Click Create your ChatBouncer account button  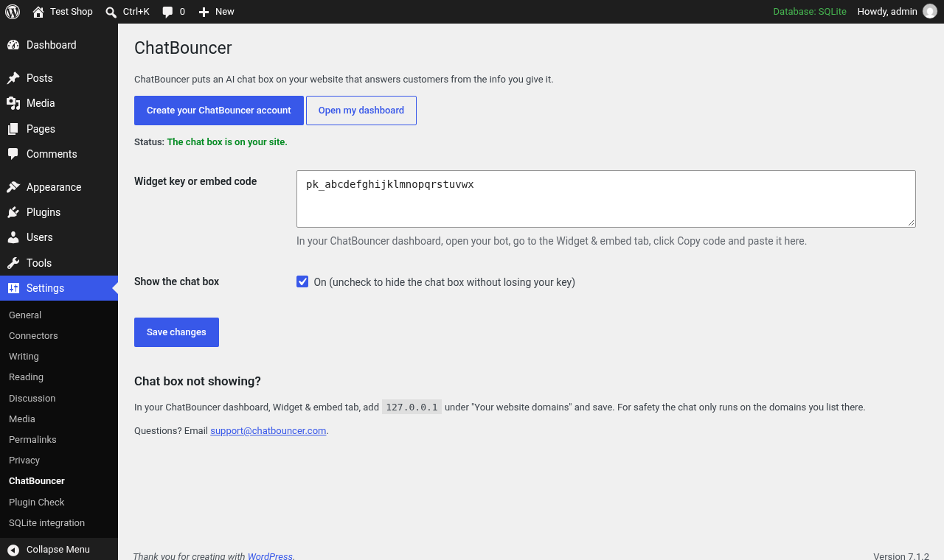pos(219,111)
